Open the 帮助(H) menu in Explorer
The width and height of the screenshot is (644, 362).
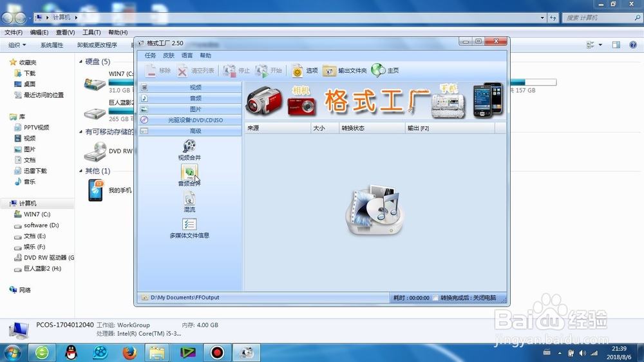click(118, 32)
